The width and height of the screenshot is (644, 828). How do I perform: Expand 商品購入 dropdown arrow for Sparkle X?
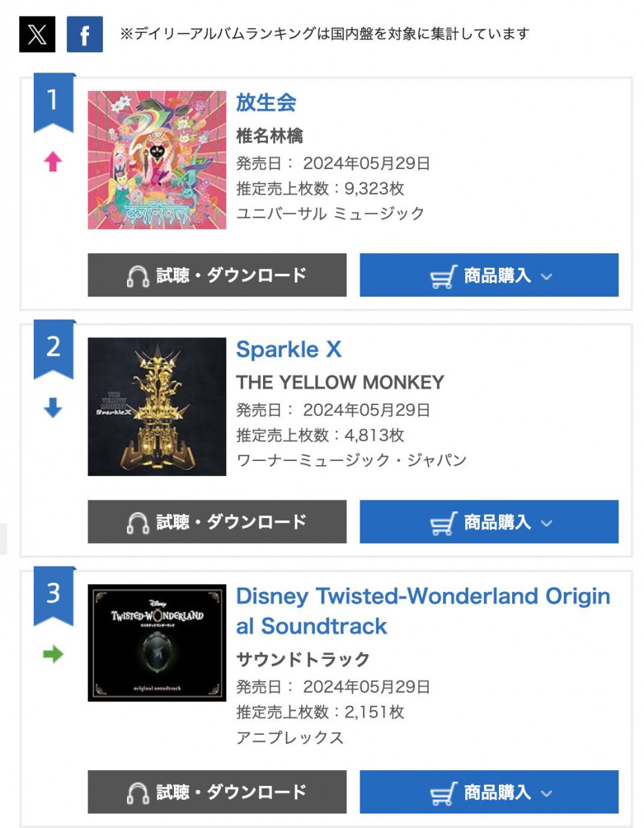tap(547, 522)
